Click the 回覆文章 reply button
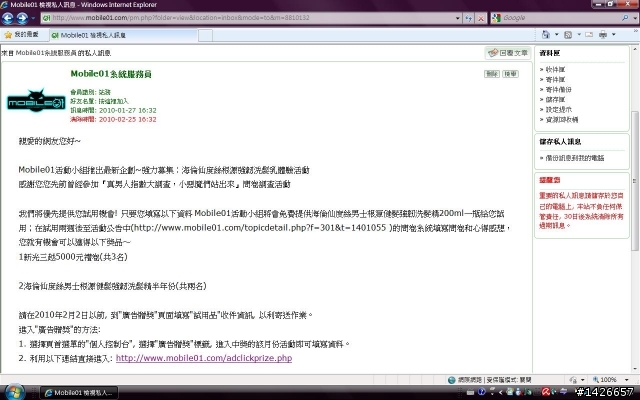Screen dimensions: 640x400 tap(508, 53)
